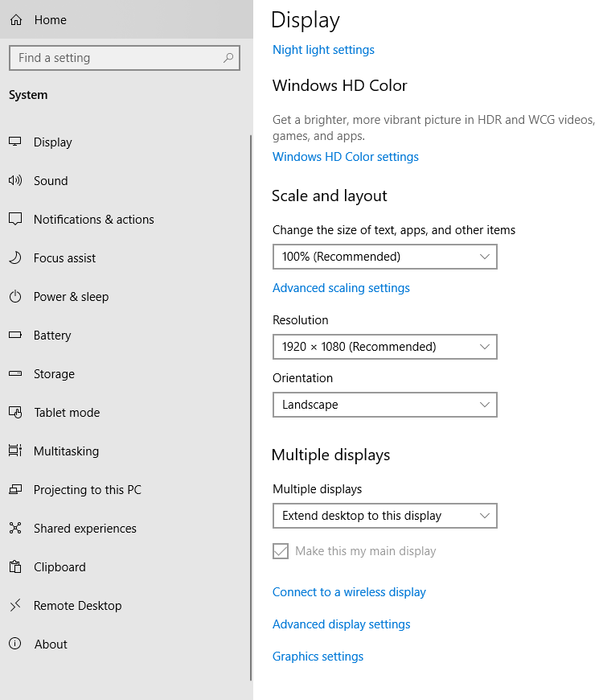Click the Focus assist moon icon
This screenshot has height=700, width=603.
(15, 257)
